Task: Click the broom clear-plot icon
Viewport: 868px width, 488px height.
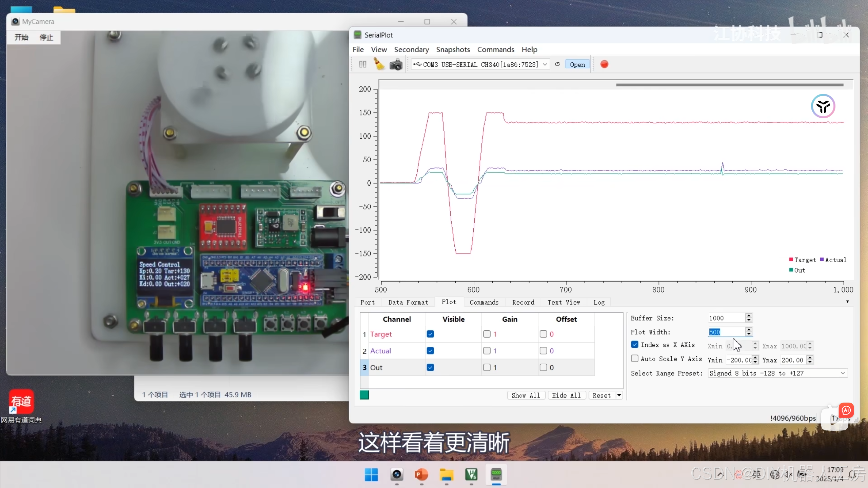Action: tap(379, 64)
